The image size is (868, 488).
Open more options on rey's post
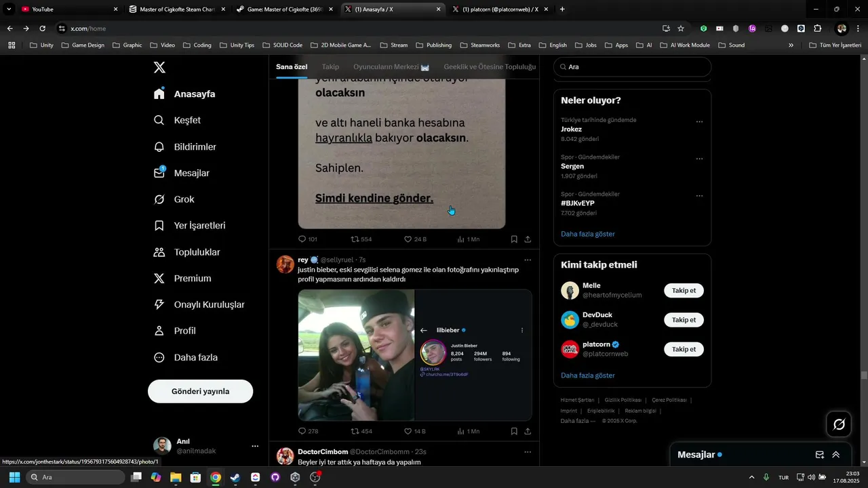coord(528,260)
